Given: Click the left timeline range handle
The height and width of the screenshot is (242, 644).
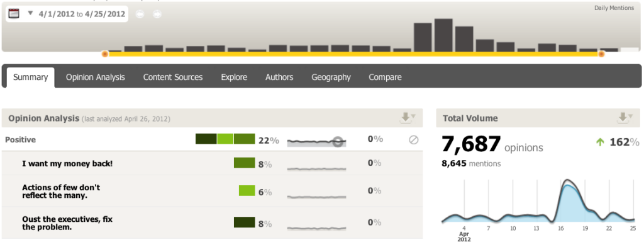Looking at the screenshot, I should 105,54.
